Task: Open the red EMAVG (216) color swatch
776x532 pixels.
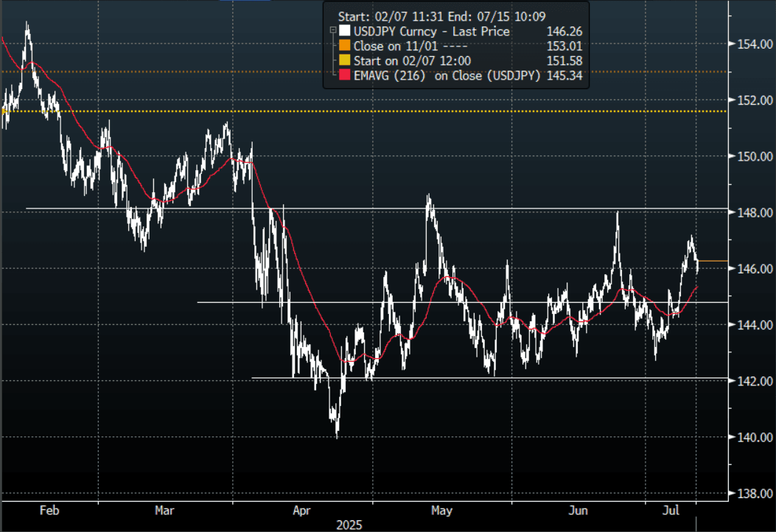Action: pos(344,75)
